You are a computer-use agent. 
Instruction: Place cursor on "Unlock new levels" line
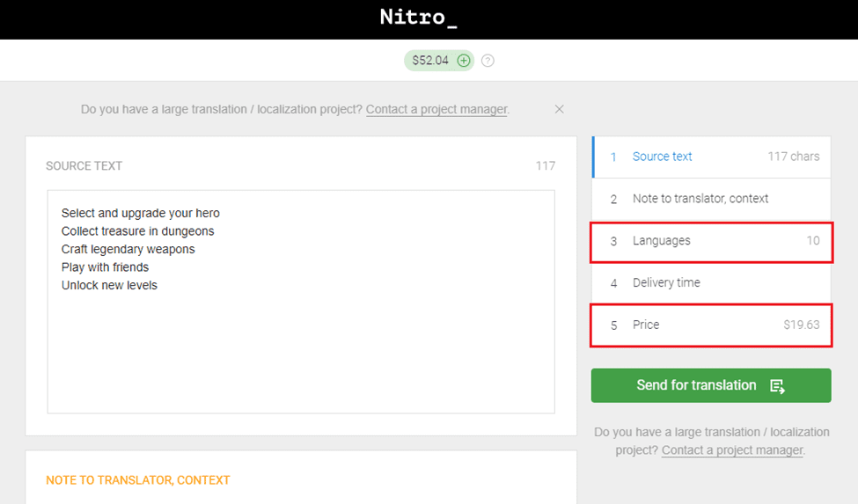coord(109,285)
